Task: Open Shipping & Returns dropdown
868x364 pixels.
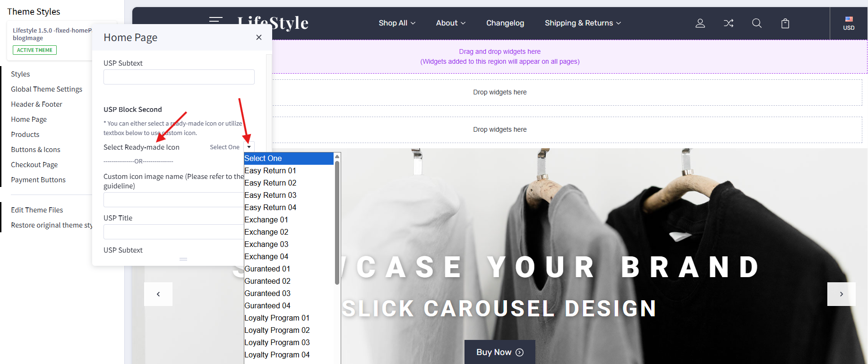Action: coord(582,23)
